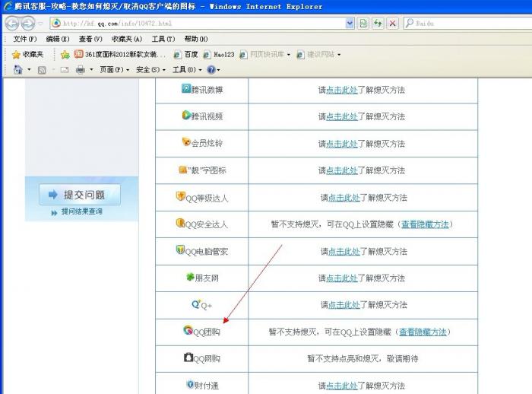Viewport: 532px width, 394px height.
Task: Click 查看隐藏方法 link in QQ团购 row
Action: coord(423,332)
